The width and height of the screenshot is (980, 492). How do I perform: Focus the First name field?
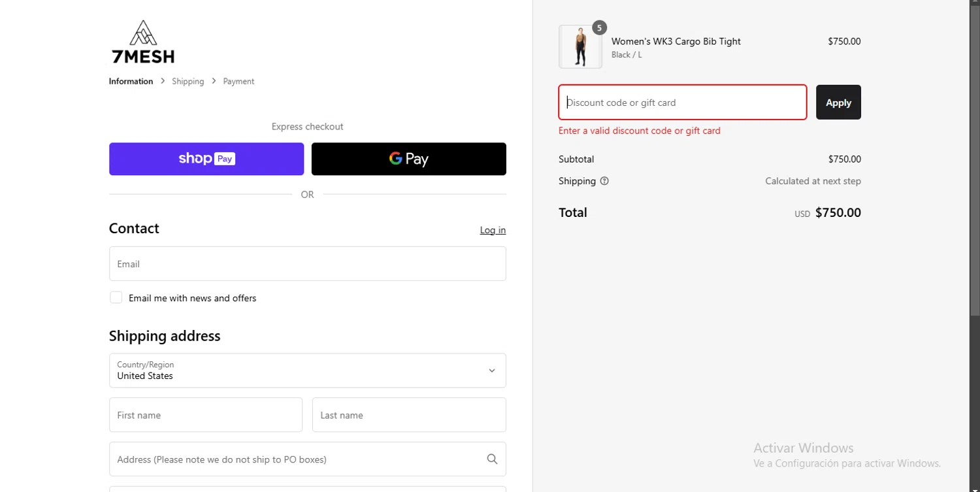click(206, 415)
